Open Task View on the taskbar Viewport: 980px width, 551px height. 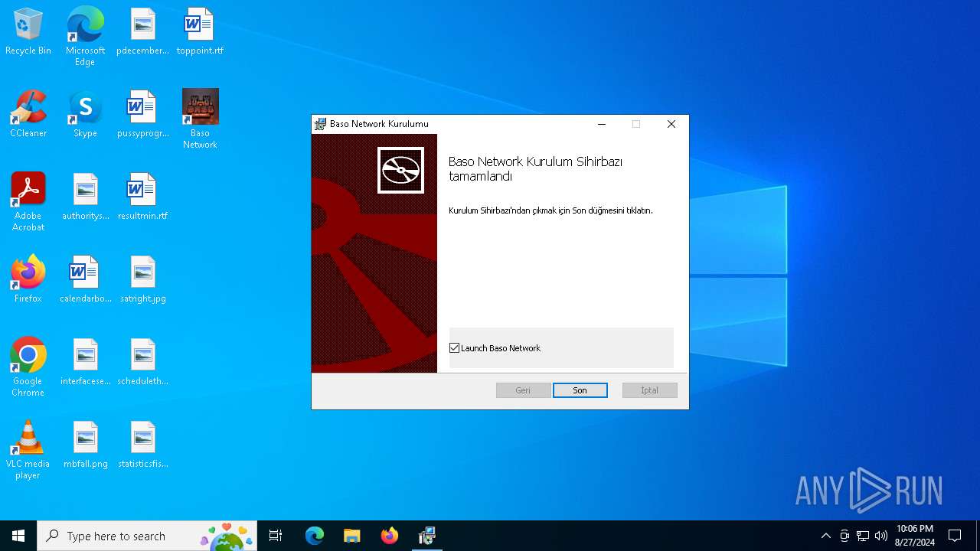pos(276,536)
